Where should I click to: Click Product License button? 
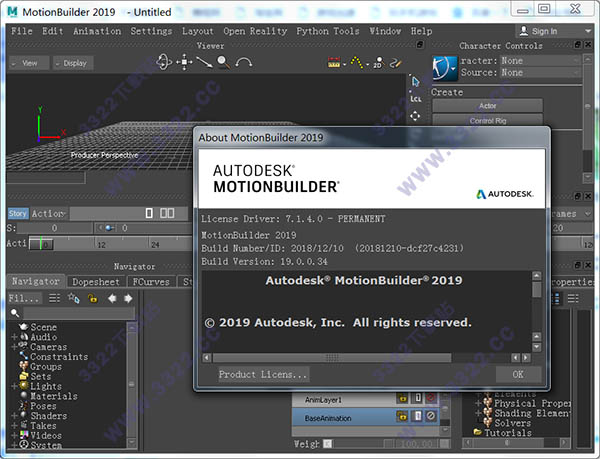(263, 374)
